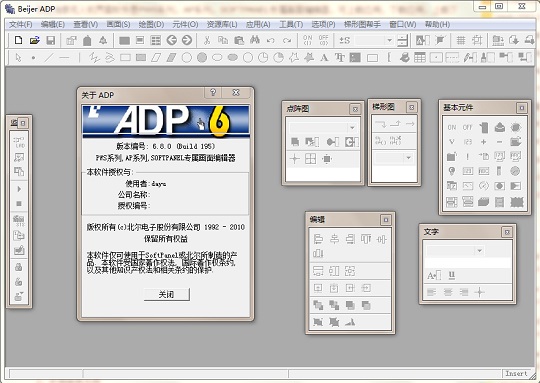Open the 查看(V) menu
540x383 pixels.
click(85, 24)
